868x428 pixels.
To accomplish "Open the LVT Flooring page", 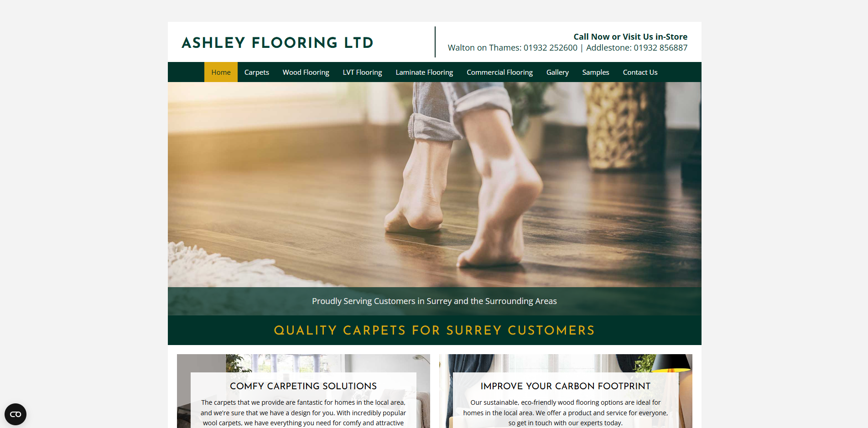I will pos(363,72).
